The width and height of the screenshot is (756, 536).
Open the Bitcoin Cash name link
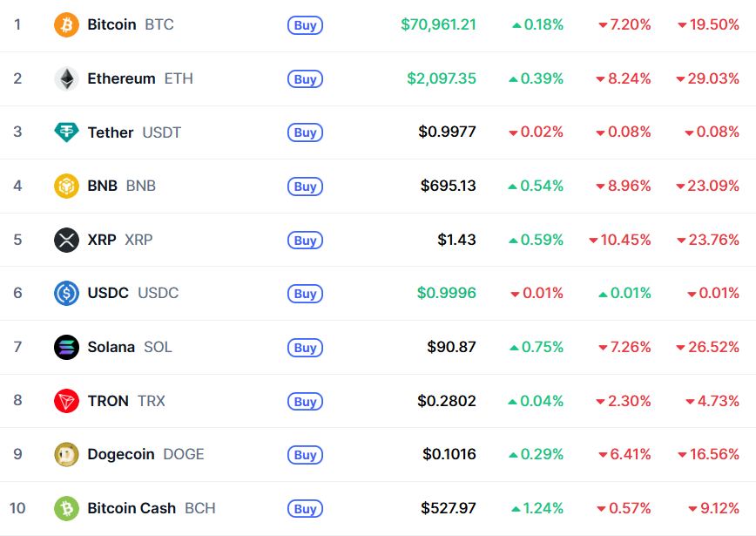132,508
